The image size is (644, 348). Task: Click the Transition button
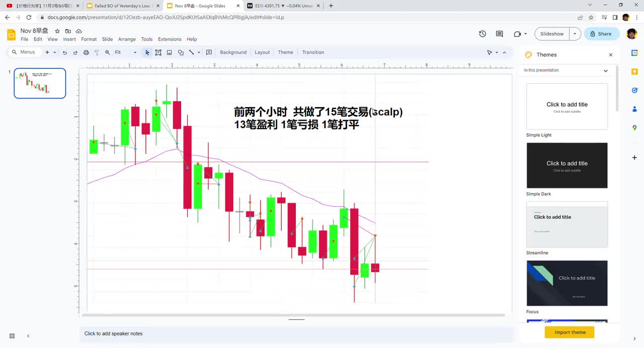pos(313,52)
